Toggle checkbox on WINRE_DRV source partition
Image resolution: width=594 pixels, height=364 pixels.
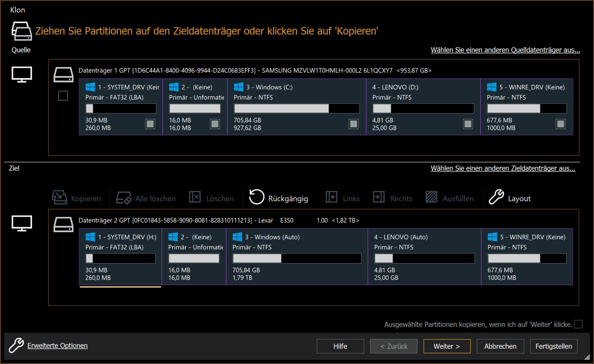(560, 124)
